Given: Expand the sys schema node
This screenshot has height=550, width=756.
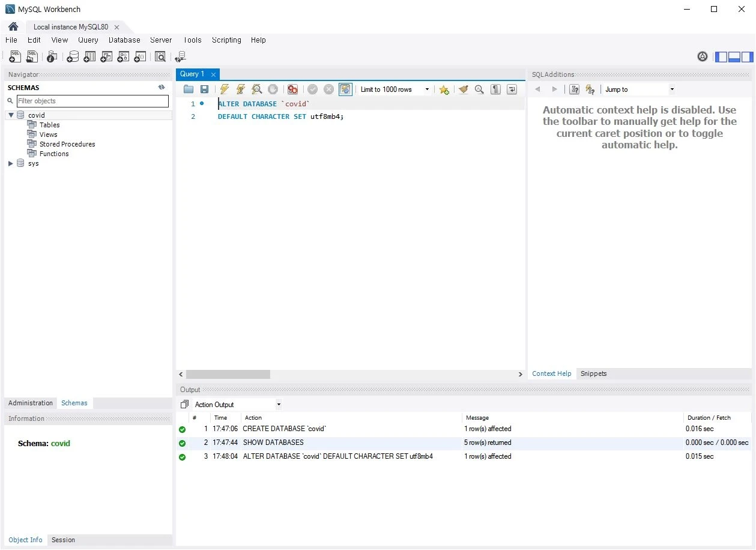Looking at the screenshot, I should pyautogui.click(x=11, y=163).
